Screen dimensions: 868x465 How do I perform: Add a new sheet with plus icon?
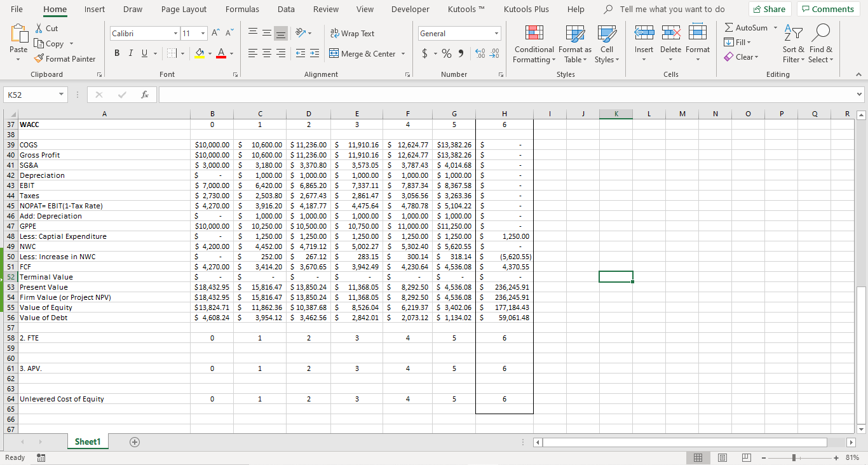pyautogui.click(x=134, y=442)
